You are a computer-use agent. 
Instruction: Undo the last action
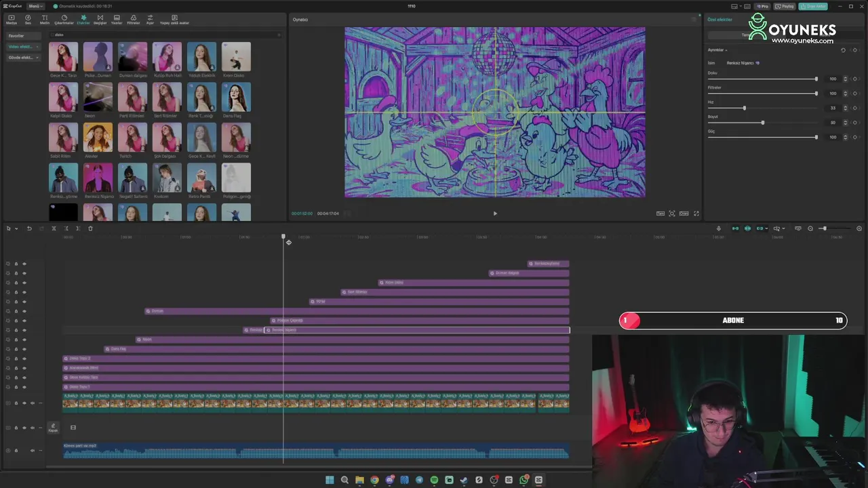29,228
